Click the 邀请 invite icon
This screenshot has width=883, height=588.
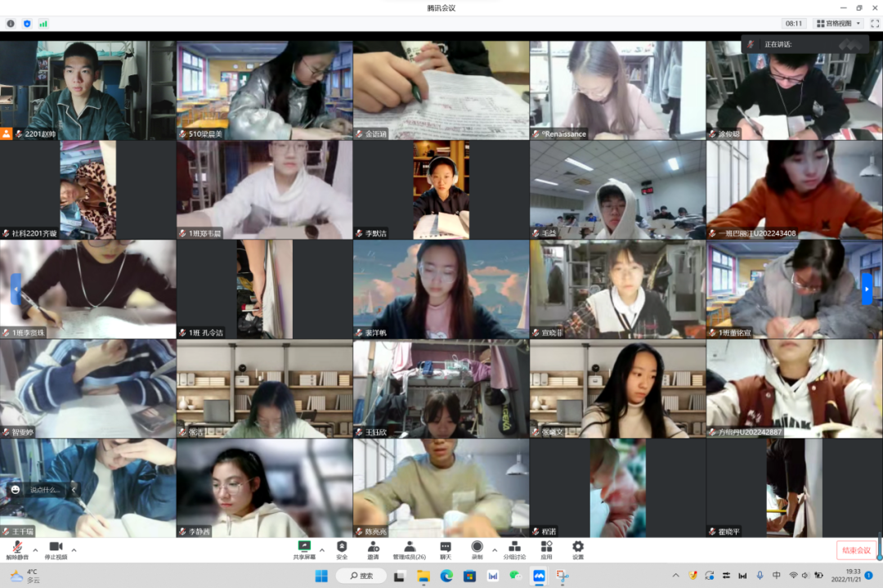tap(373, 549)
